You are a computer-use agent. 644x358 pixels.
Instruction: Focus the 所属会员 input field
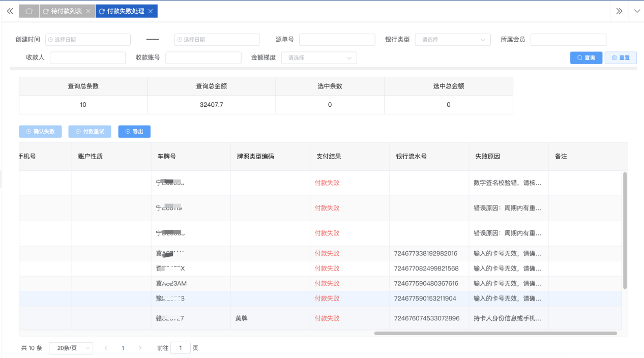pos(568,40)
